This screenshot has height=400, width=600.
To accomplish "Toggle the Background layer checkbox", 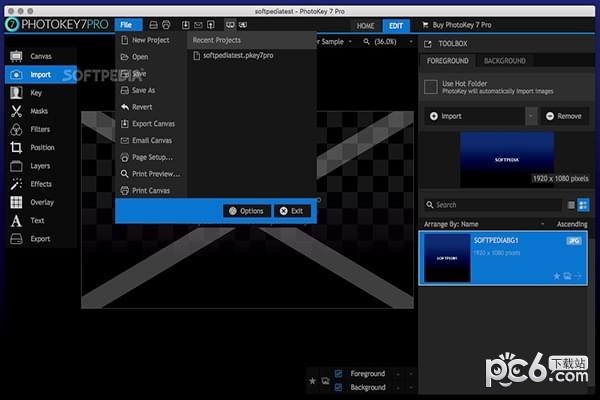I will pos(338,387).
